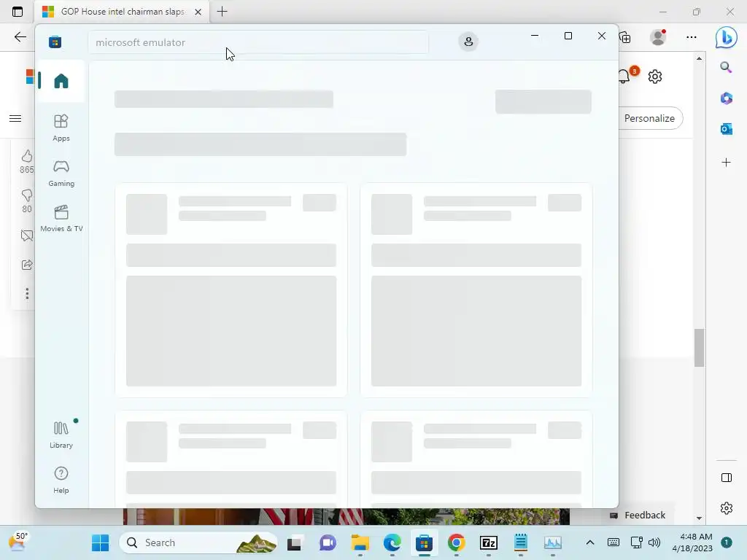The image size is (747, 560).
Task: Switch to Microsoft Store on taskbar
Action: [x=424, y=542]
